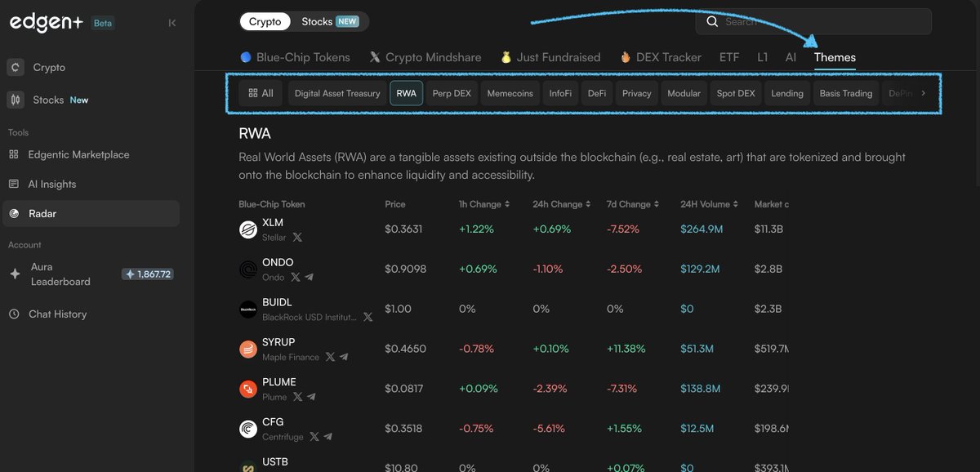
Task: Open the ETF tab
Action: coord(729,57)
